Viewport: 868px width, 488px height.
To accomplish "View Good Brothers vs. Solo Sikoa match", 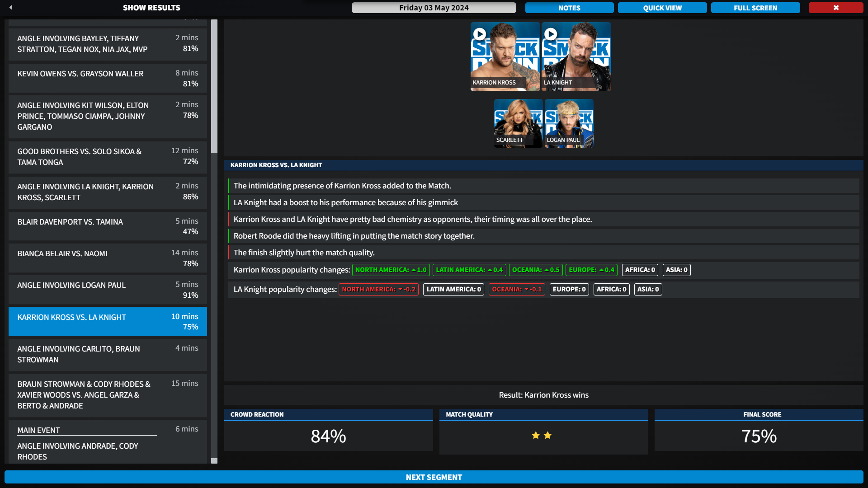I will [108, 156].
